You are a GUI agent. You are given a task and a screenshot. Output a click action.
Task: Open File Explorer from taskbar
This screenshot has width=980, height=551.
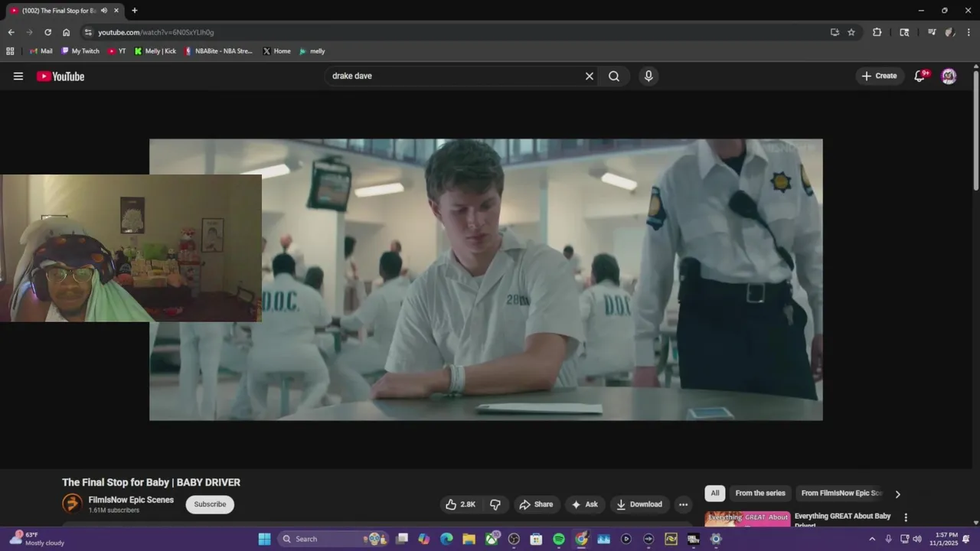469,539
